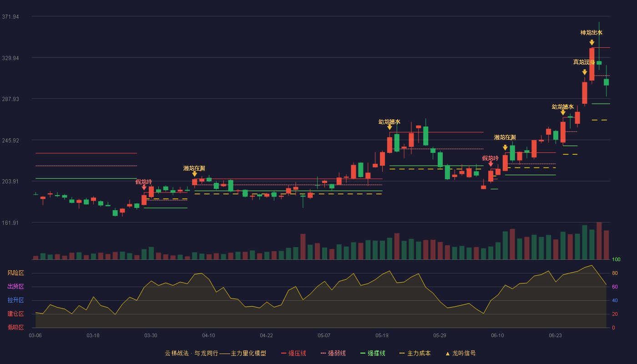The height and width of the screenshot is (364, 637).
Task: Click the 建仓区 zone label
Action: coord(15,314)
